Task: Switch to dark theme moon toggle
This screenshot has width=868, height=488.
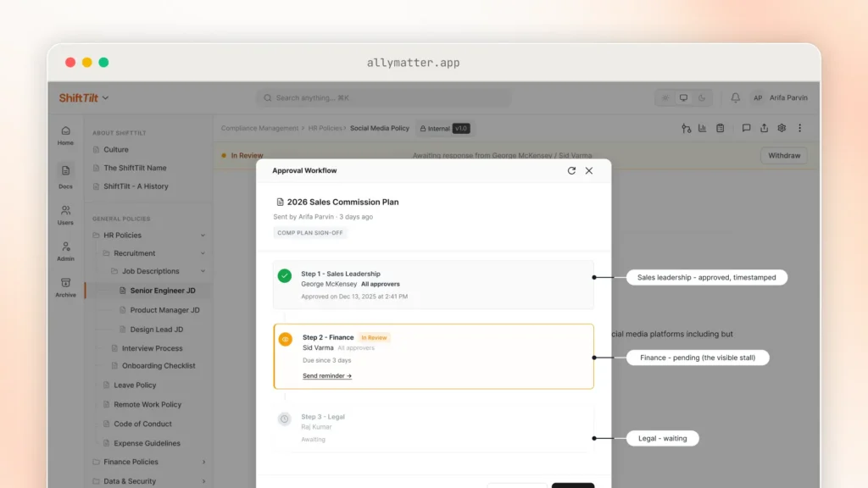Action: click(x=701, y=98)
